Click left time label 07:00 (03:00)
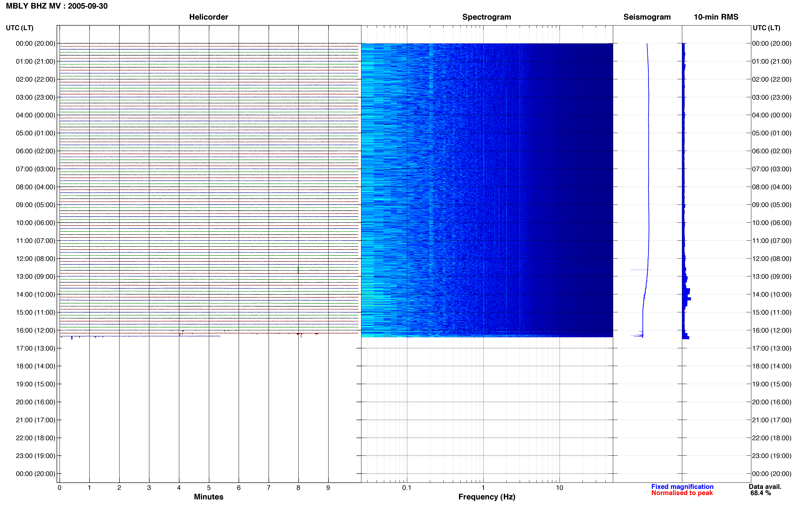Image resolution: width=812 pixels, height=508 pixels. [x=36, y=169]
